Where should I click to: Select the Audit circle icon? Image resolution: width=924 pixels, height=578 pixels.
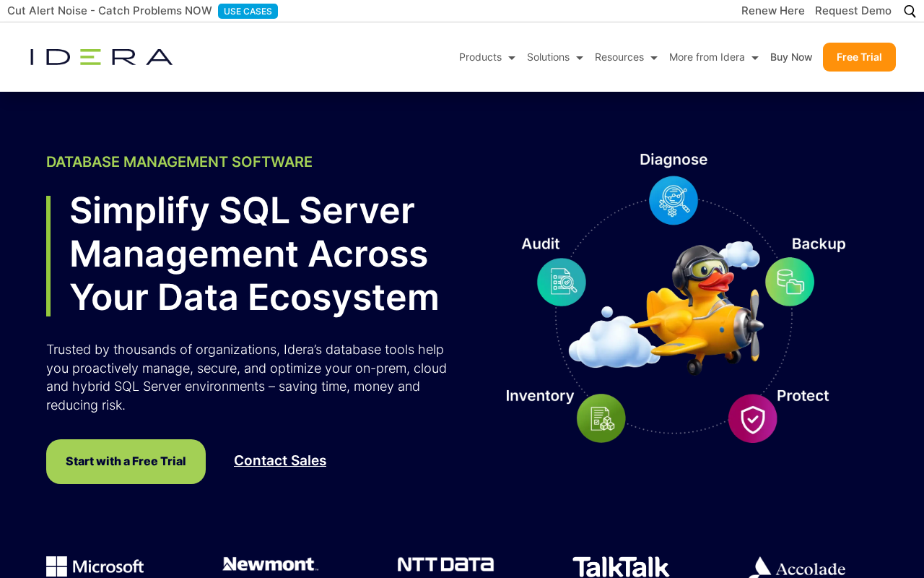tap(562, 282)
